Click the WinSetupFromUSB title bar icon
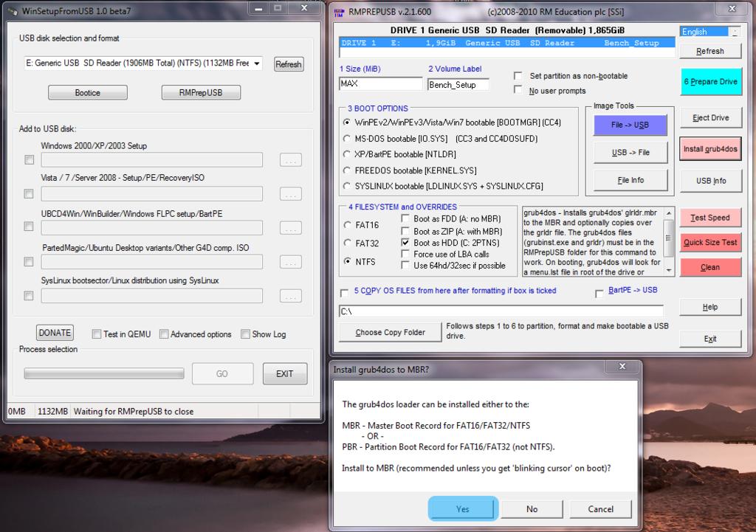Image resolution: width=756 pixels, height=532 pixels. tap(12, 10)
